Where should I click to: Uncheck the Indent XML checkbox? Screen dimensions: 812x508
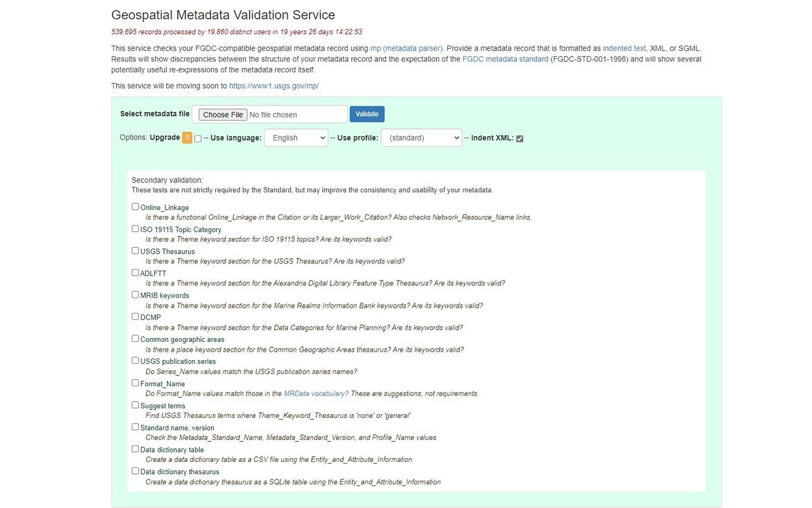point(520,139)
